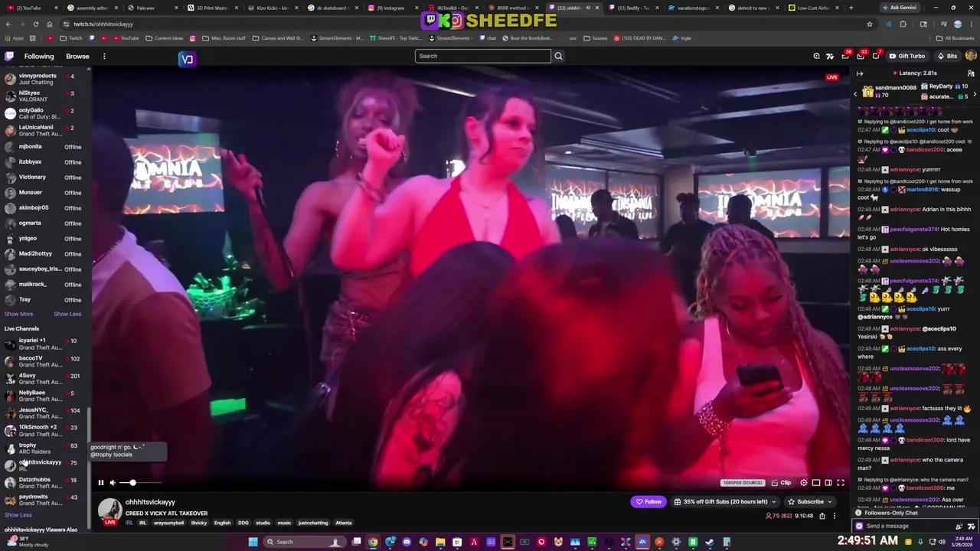
Task: Go to the Browse tab
Action: pyautogui.click(x=77, y=56)
